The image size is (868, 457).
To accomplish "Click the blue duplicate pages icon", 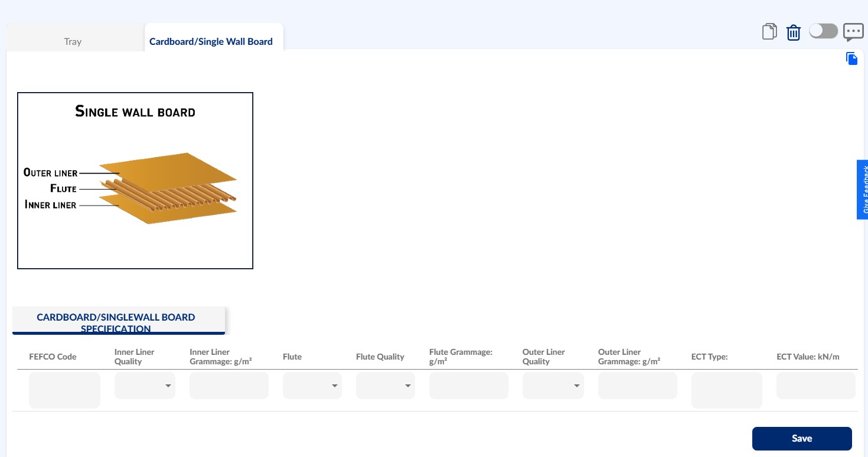I will (851, 58).
